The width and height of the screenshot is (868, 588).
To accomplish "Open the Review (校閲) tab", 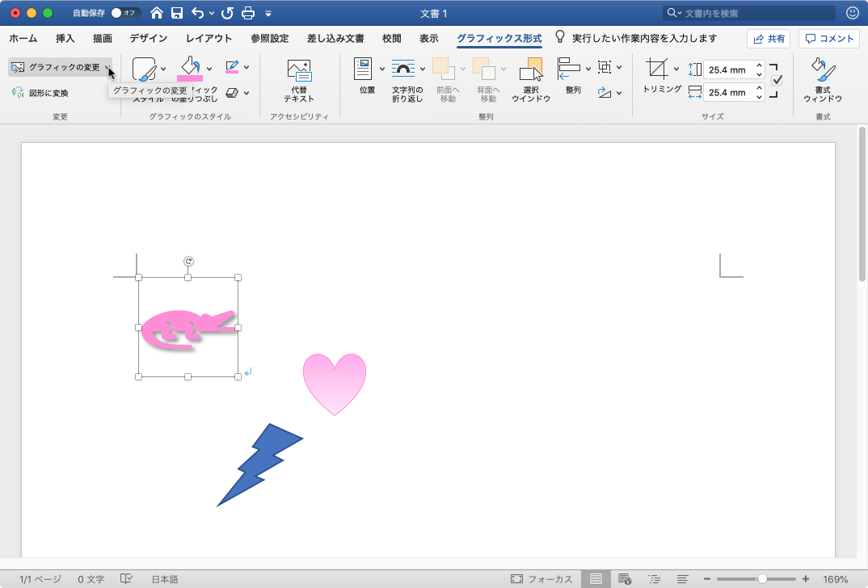I will click(x=391, y=38).
